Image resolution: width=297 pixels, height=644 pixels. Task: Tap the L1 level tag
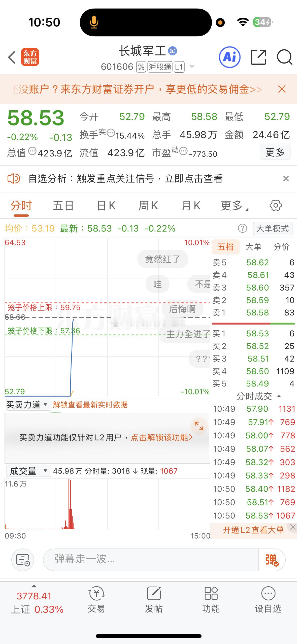(x=179, y=67)
